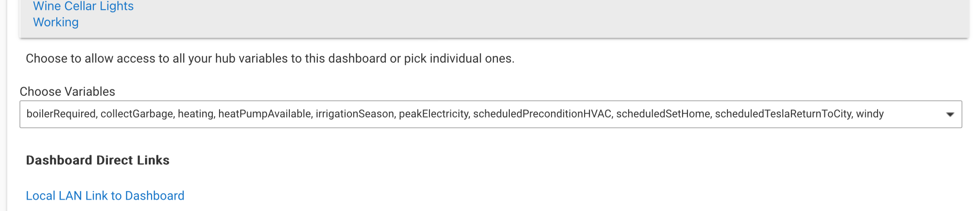980x211 pixels.
Task: Click the Working device link
Action: click(x=56, y=22)
